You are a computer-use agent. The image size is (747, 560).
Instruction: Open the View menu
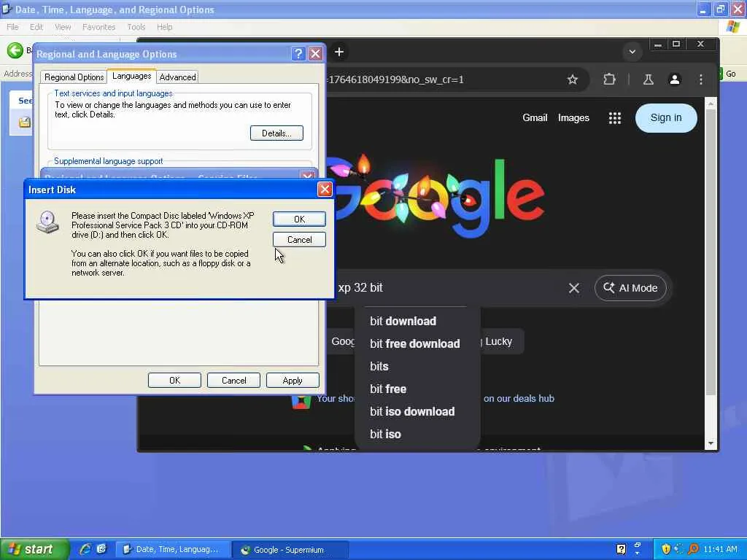coord(63,27)
